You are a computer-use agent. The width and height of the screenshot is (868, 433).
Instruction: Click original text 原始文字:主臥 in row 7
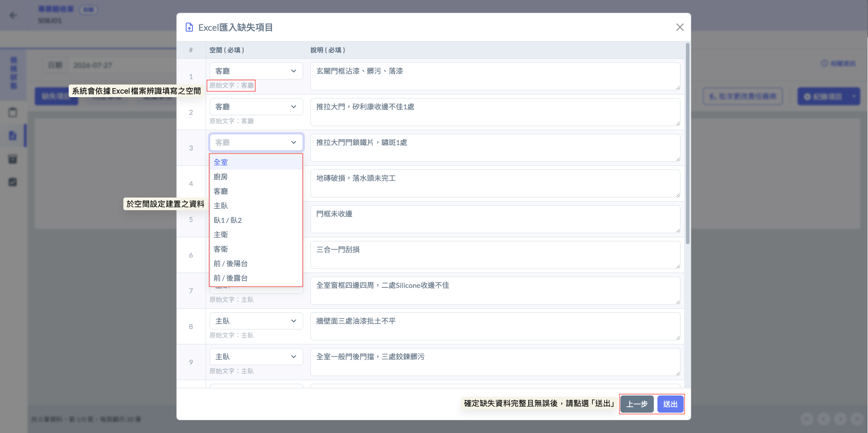click(x=231, y=300)
